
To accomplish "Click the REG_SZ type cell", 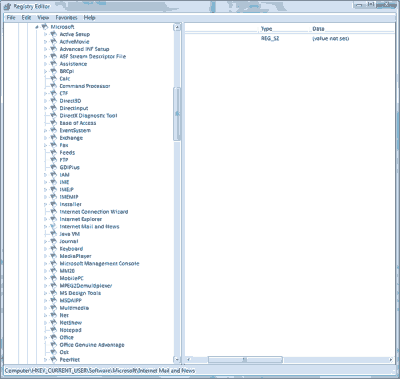I will coord(270,39).
